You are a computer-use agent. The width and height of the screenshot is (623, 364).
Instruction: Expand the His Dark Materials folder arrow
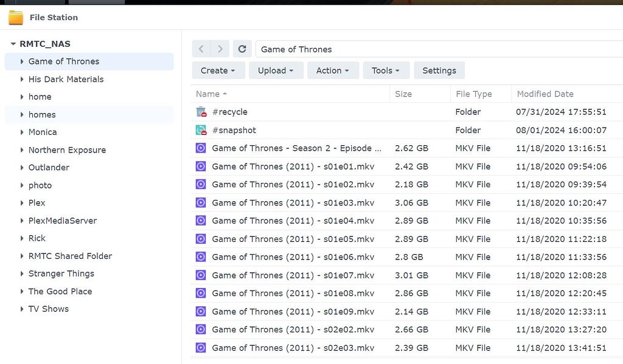point(22,79)
